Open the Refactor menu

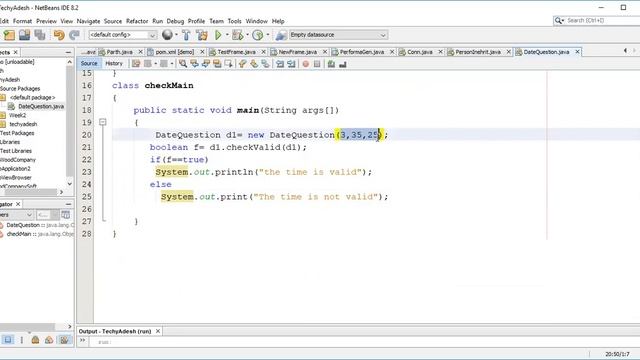(137, 21)
